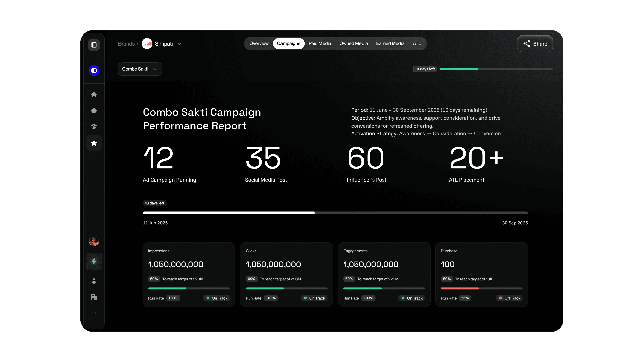Expand the Simpati brand dropdown

[164, 44]
